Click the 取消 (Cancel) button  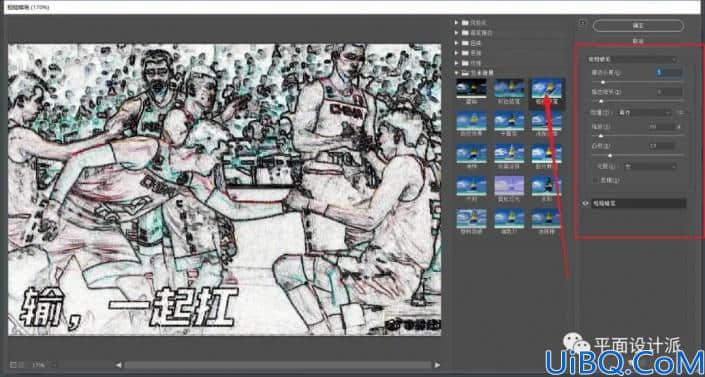638,41
